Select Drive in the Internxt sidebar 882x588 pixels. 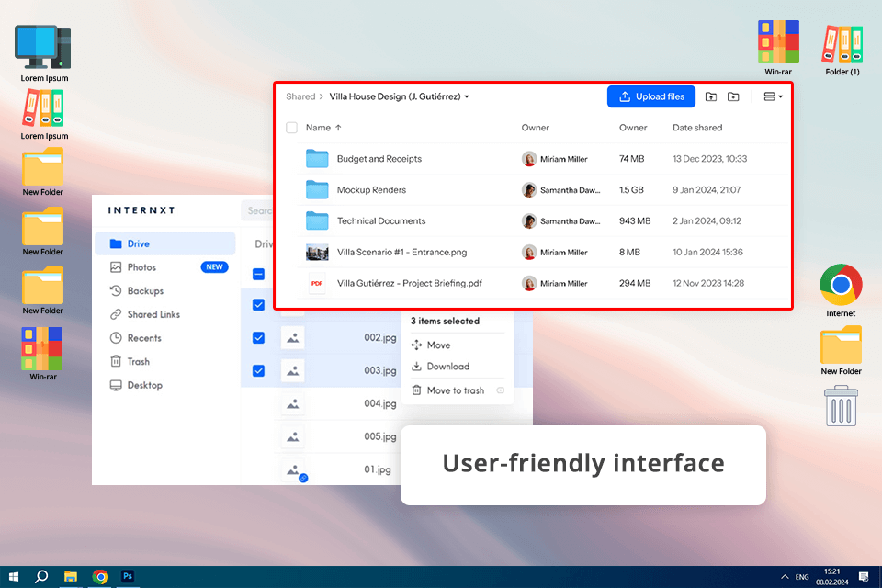tap(164, 243)
